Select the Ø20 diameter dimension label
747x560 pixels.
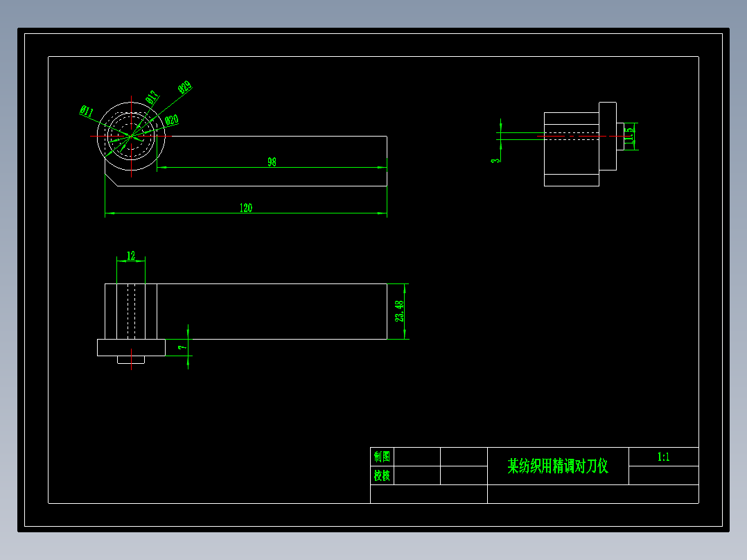[x=172, y=120]
